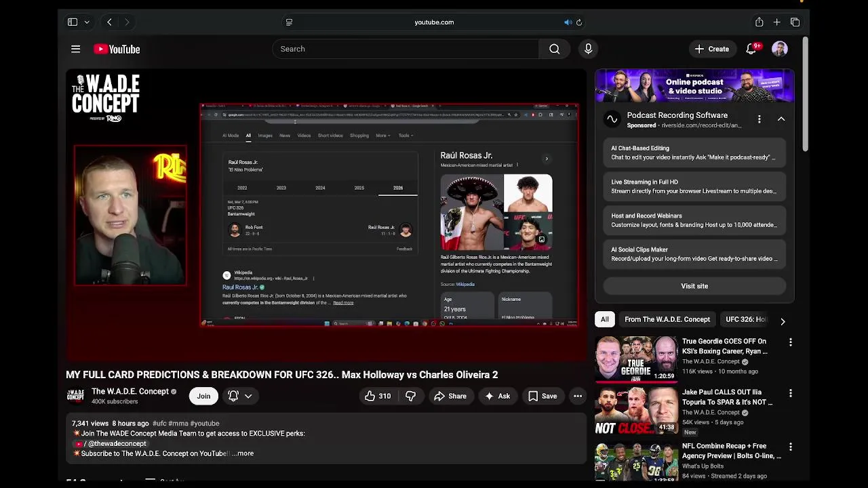Viewport: 868px width, 488px height.
Task: Open The W.A.D.E. Concept channel name
Action: (x=130, y=391)
